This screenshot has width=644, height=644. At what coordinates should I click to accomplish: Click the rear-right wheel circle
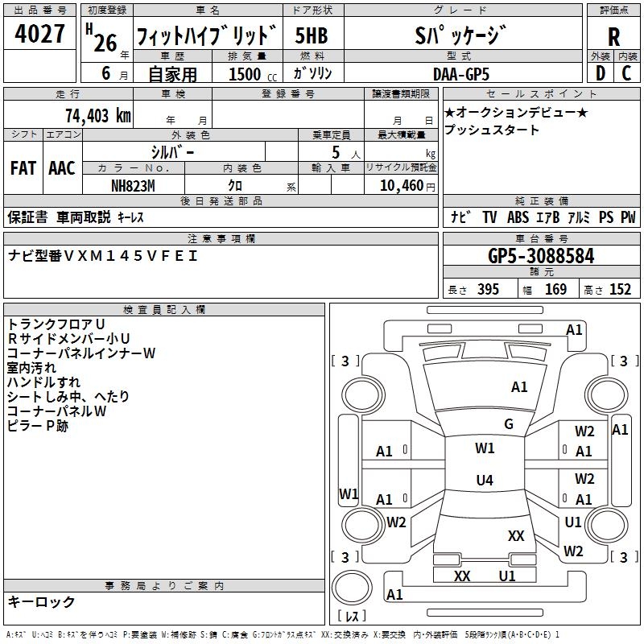click(606, 524)
